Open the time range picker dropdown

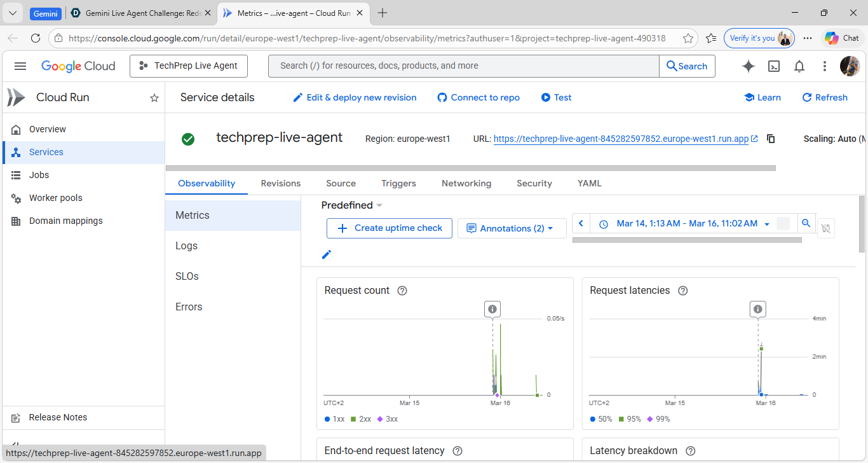(687, 224)
